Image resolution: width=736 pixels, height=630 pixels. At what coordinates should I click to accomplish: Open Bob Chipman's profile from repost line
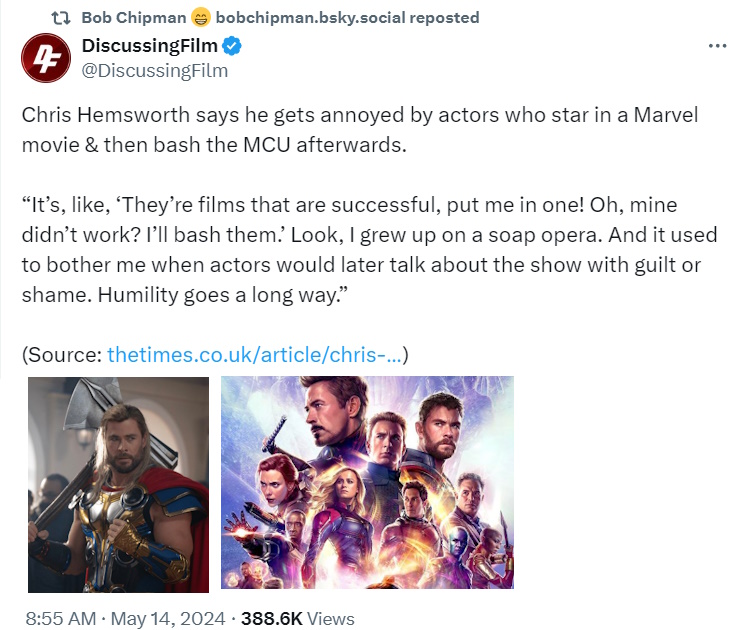coord(135,17)
